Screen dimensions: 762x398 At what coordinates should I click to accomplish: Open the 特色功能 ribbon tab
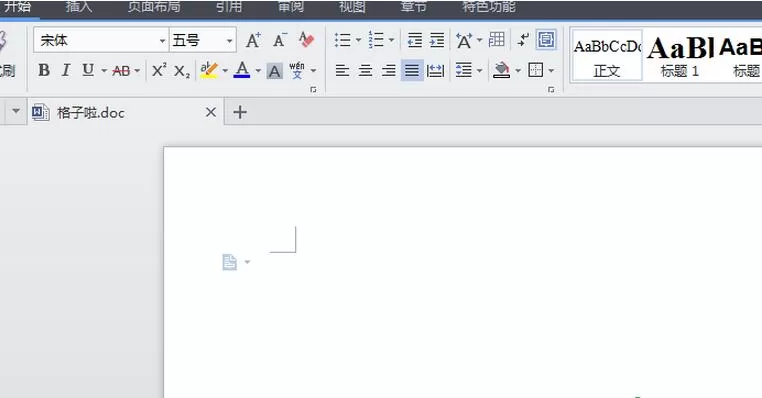click(x=488, y=7)
